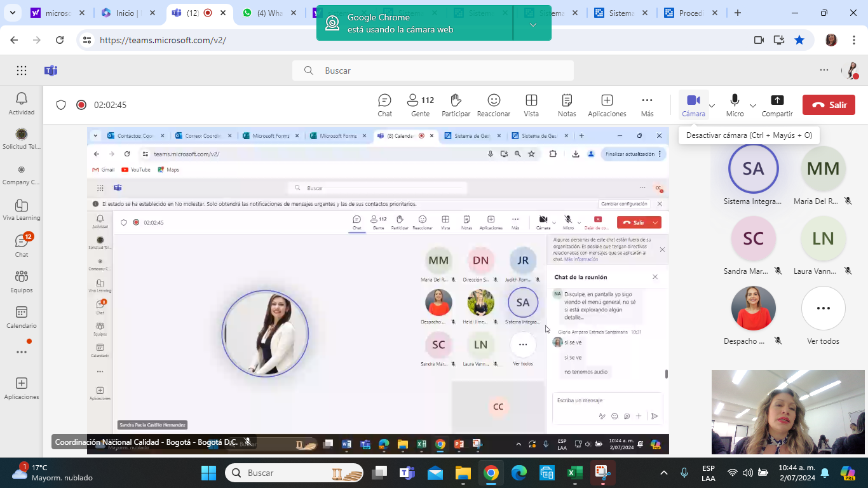Image resolution: width=868 pixels, height=488 pixels.
Task: Switch to the "Inicio" browser tab
Action: (x=129, y=13)
